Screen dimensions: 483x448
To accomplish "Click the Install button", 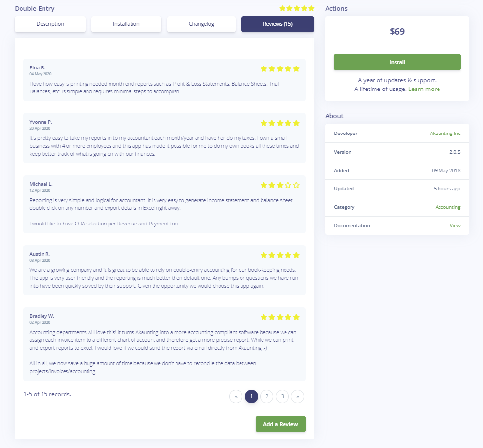I will (397, 62).
